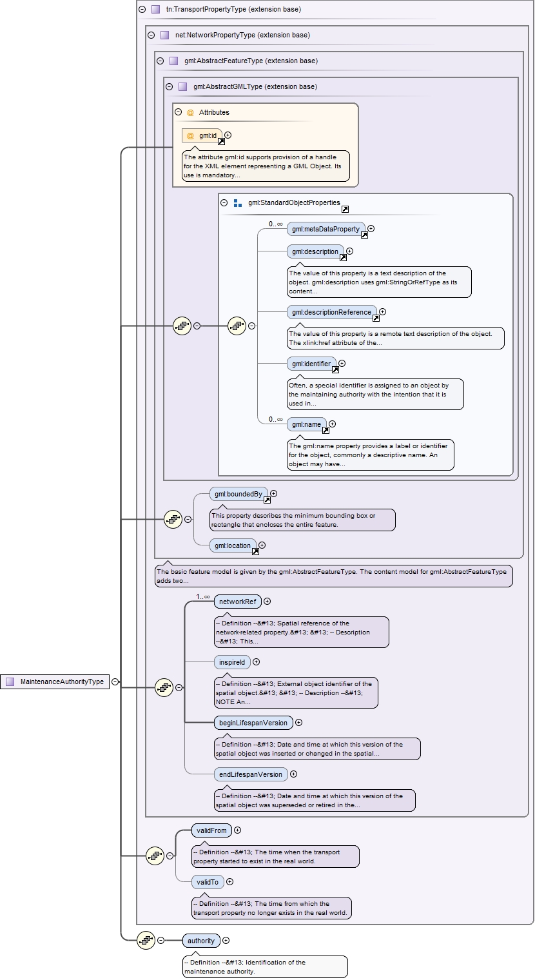Select gml:boundedBy element
Viewport: 535px width, 980px height.
[238, 494]
